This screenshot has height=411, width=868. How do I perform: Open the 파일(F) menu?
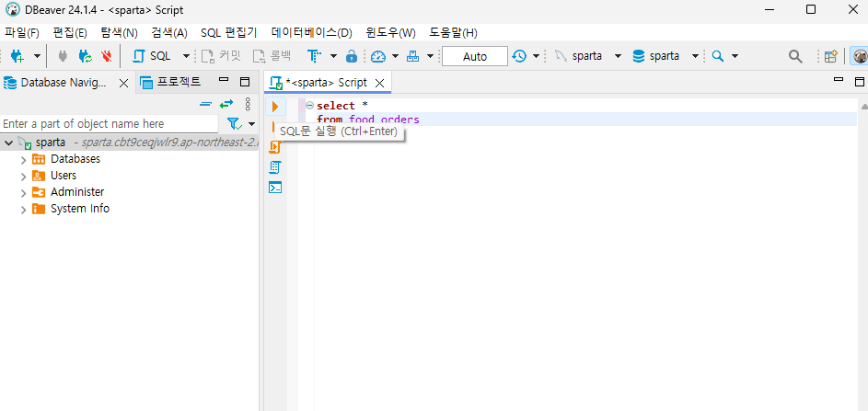pos(22,32)
